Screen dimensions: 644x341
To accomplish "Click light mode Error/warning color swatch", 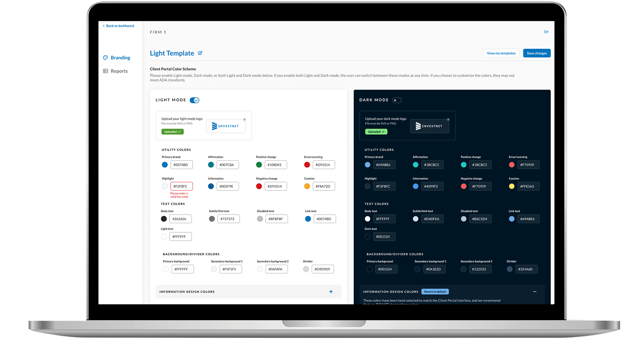I will tap(307, 165).
